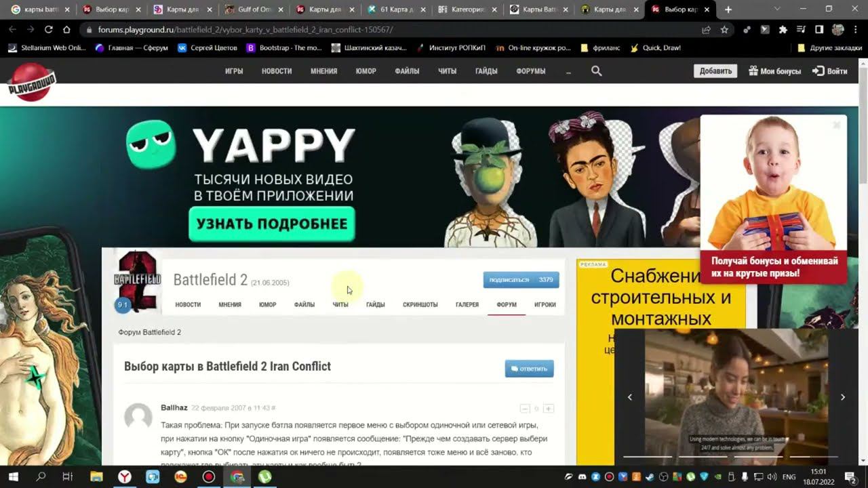The width and height of the screenshot is (868, 488).
Task: Click Ballhaz's user avatar
Action: 138,417
